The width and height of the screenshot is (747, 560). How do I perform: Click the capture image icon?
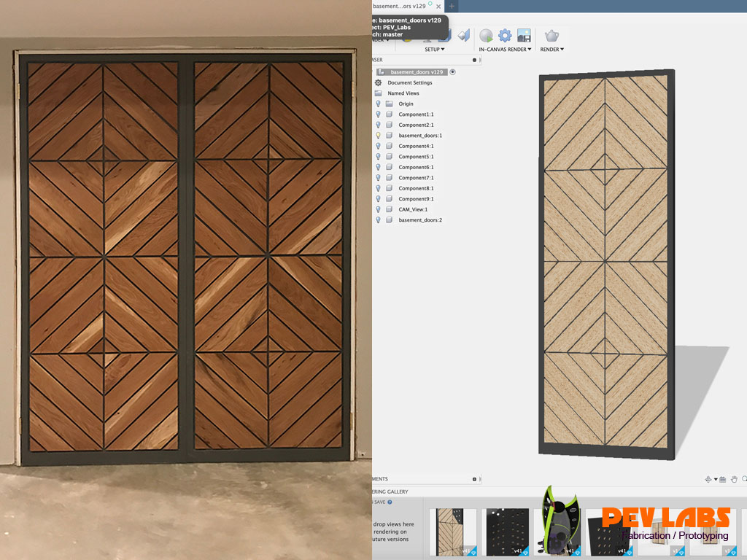click(x=524, y=35)
